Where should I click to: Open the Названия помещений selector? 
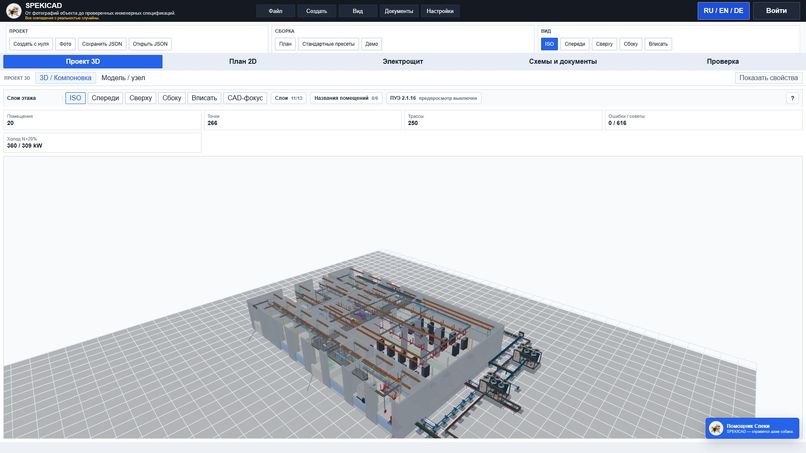point(346,98)
